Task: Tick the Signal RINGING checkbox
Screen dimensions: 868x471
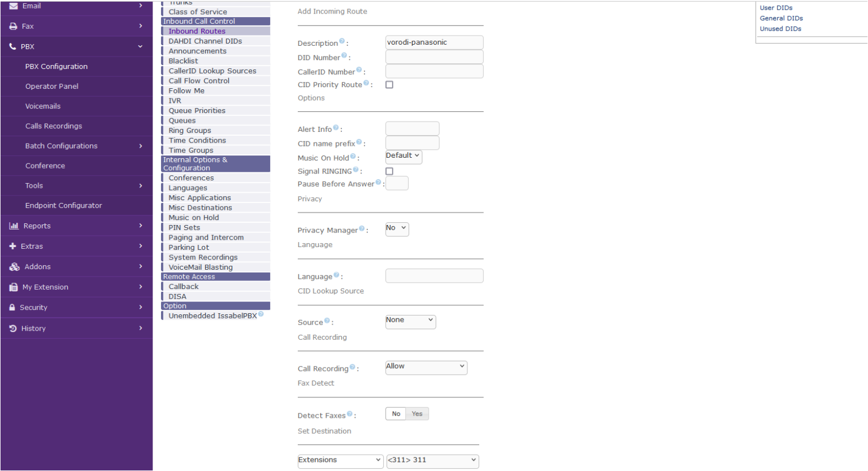Action: click(389, 171)
